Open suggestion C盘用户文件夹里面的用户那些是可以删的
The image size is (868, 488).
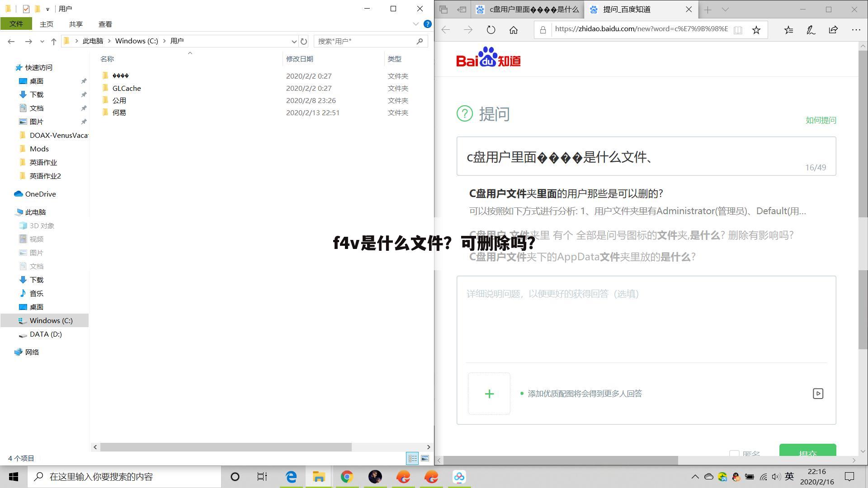[566, 193]
